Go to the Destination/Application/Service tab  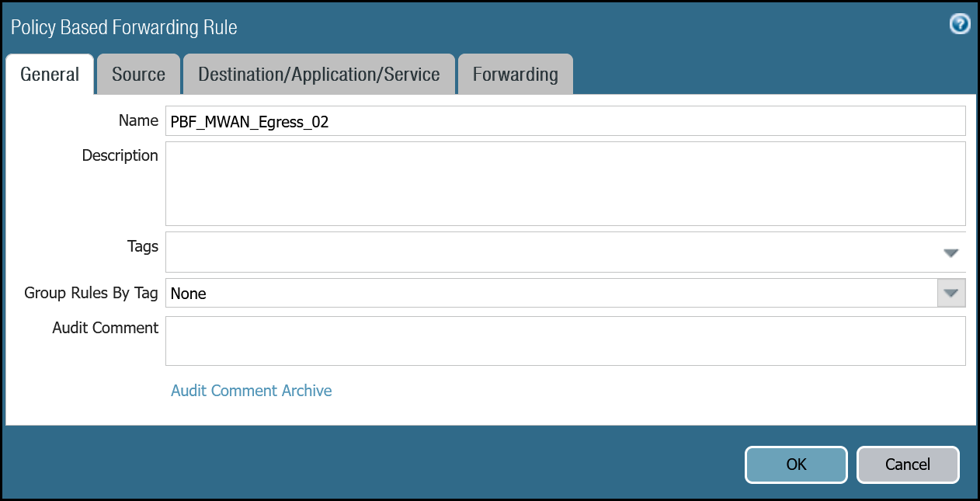point(318,75)
